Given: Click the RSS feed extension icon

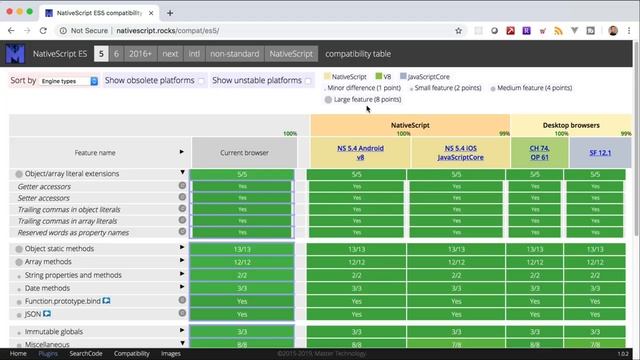Looking at the screenshot, I should 558,31.
